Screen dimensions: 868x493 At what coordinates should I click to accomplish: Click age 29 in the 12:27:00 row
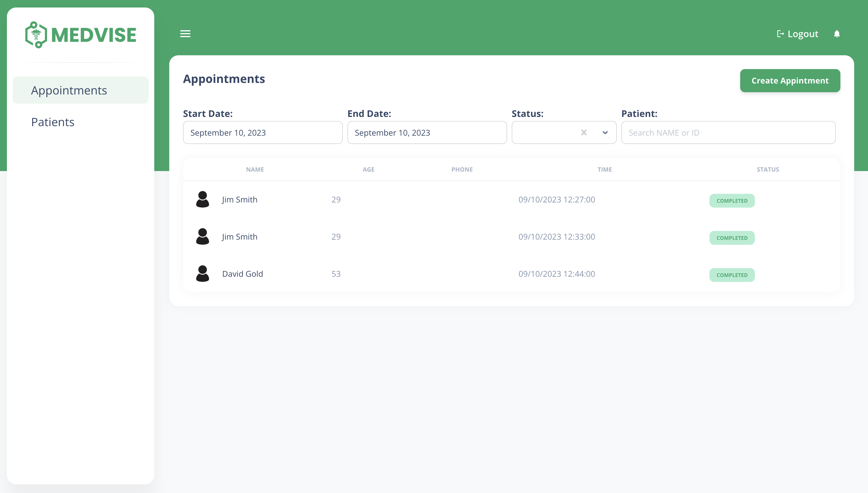336,200
